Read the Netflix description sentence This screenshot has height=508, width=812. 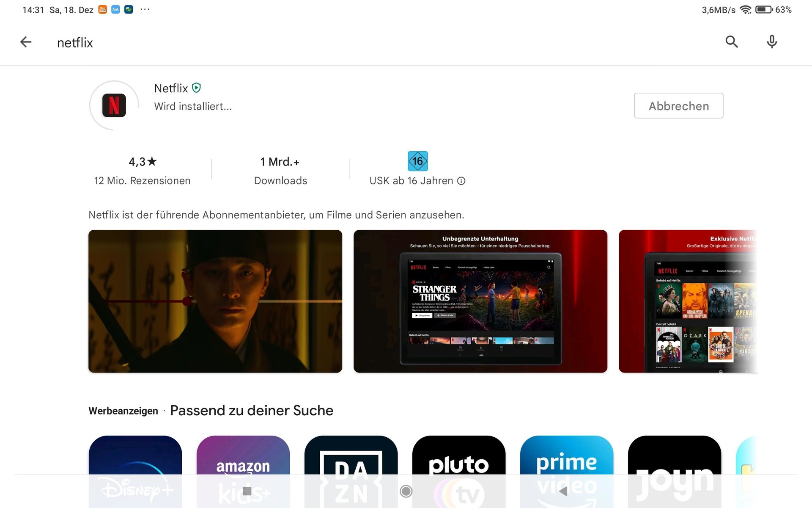click(x=276, y=215)
